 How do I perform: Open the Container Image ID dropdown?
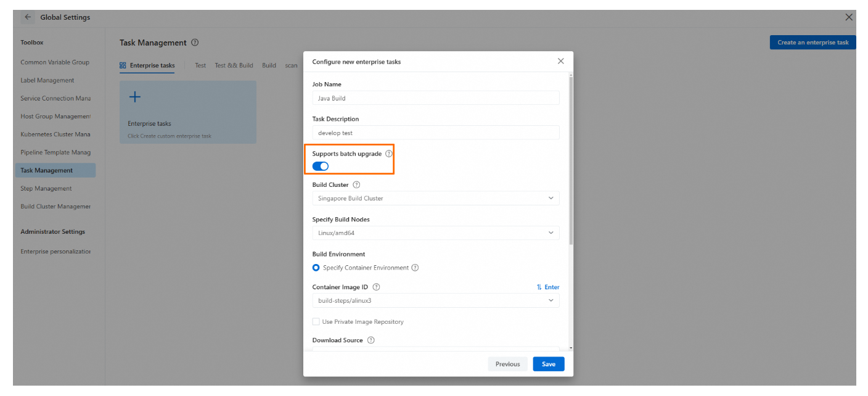(436, 300)
